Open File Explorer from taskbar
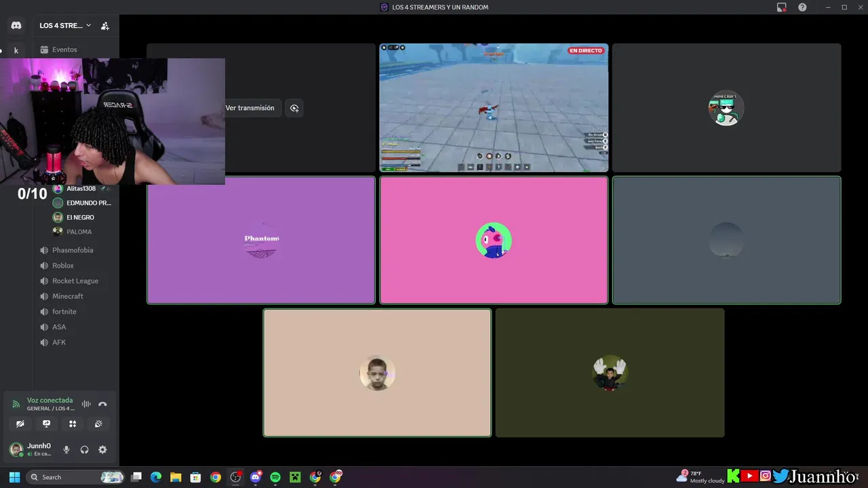Screen dimensions: 868x488 click(176, 477)
